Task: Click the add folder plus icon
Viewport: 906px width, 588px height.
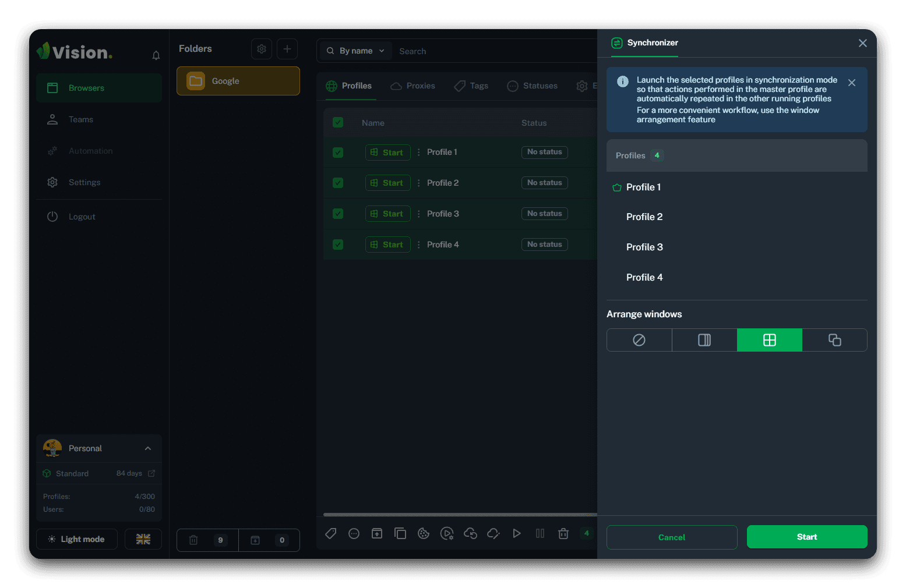Action: (287, 49)
